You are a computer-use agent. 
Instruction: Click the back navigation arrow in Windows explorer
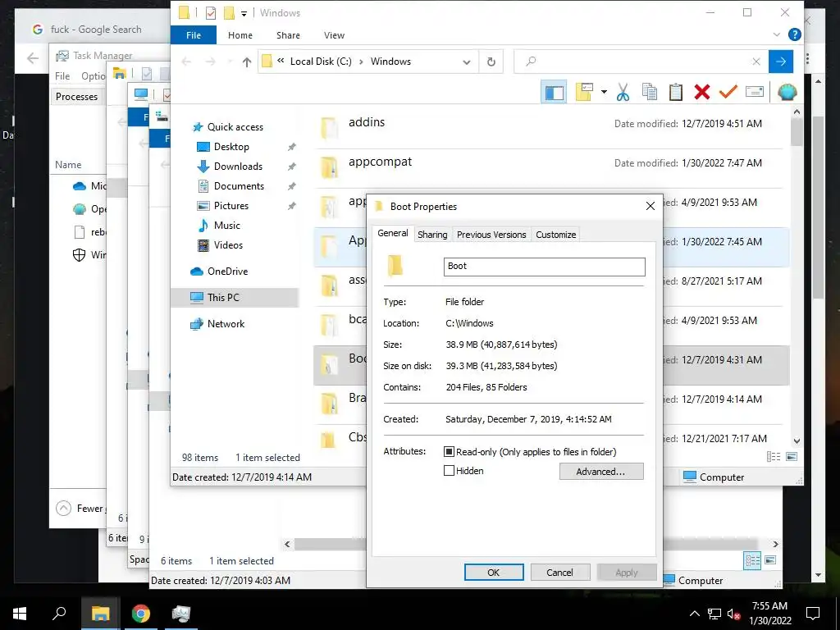tap(186, 62)
